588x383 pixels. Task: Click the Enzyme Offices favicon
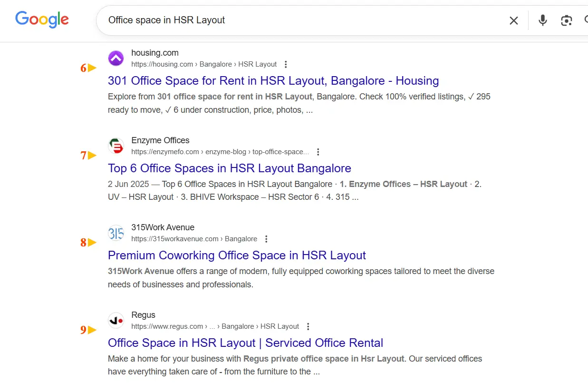coord(116,146)
